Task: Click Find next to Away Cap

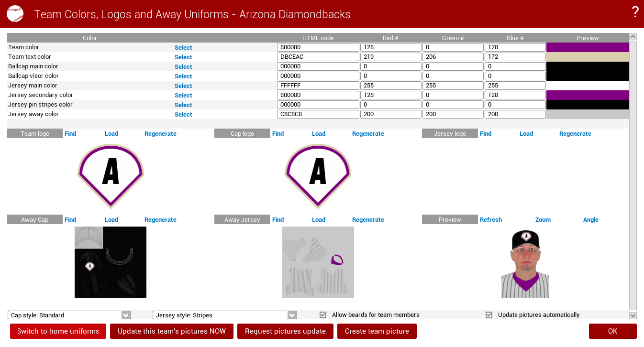Action: (x=70, y=220)
